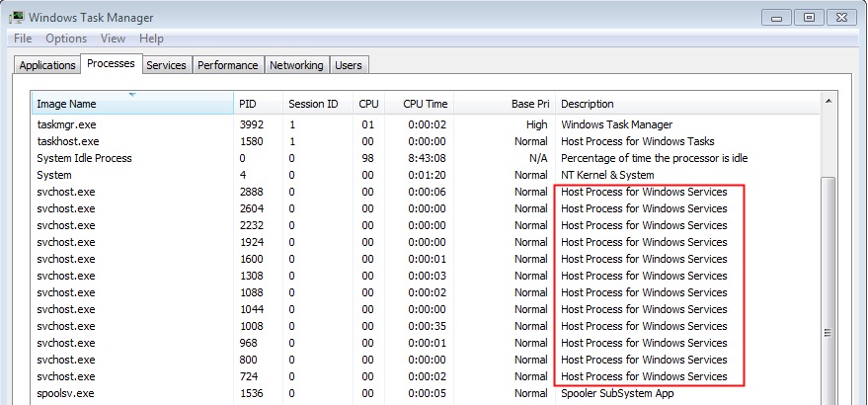Select svchost.exe with PID 800
This screenshot has height=405, width=868.
coord(426,360)
